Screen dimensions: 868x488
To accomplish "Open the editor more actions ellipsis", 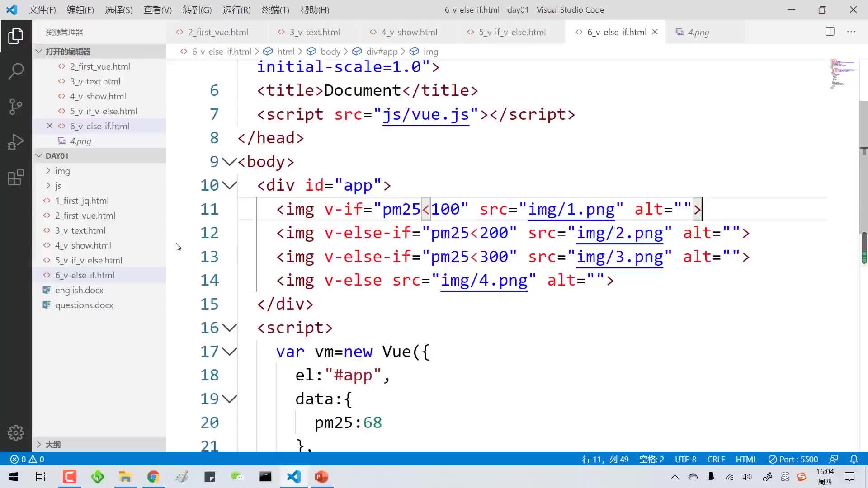I will point(851,32).
